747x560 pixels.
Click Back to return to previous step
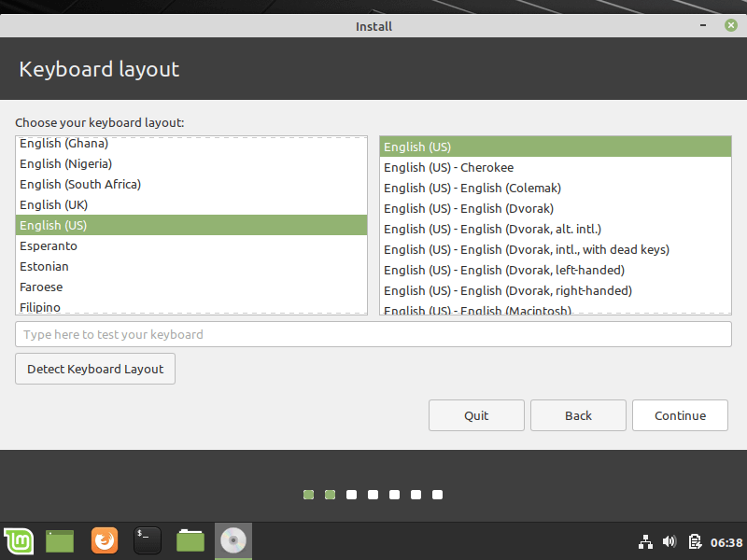click(x=578, y=415)
